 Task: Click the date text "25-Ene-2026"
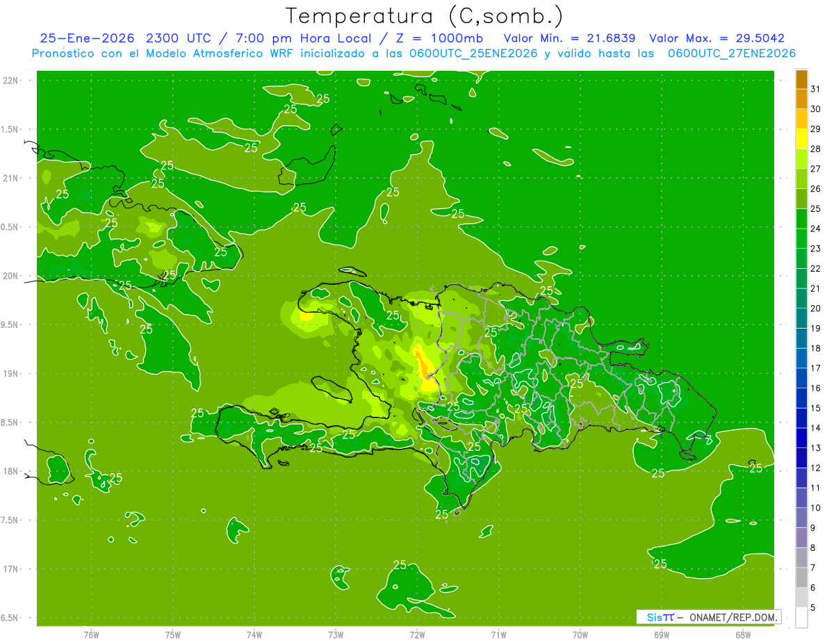87,38
